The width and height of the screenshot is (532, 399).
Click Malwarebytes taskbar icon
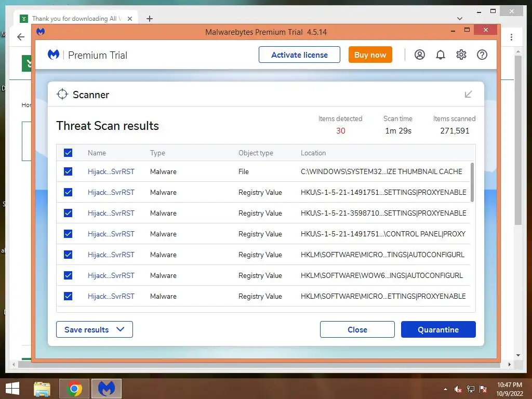(x=106, y=389)
